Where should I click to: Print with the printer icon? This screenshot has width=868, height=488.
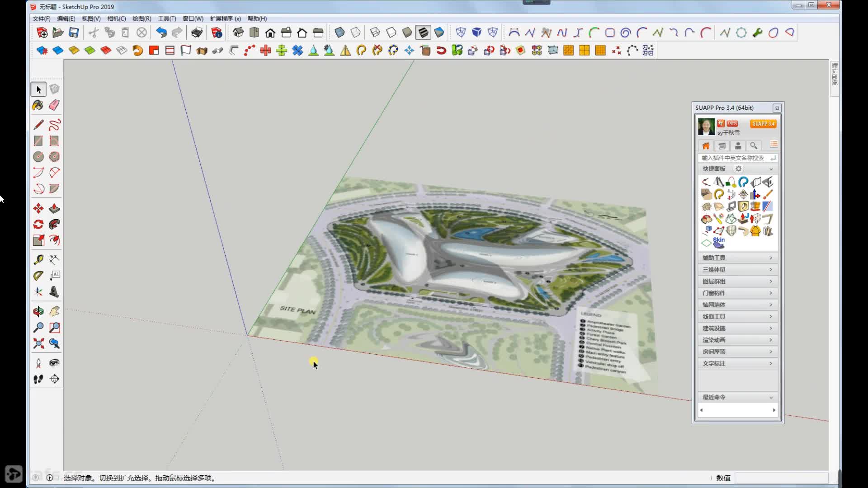click(197, 33)
